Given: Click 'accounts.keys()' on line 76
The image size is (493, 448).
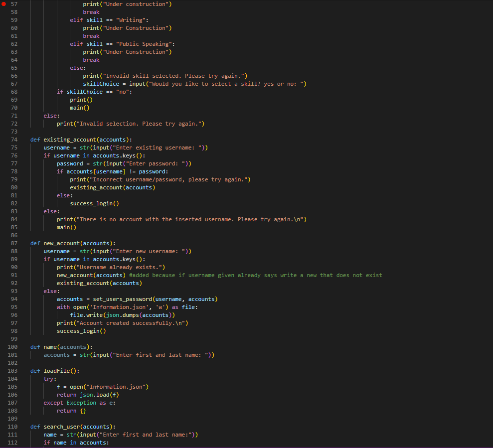Looking at the screenshot, I should [118, 156].
